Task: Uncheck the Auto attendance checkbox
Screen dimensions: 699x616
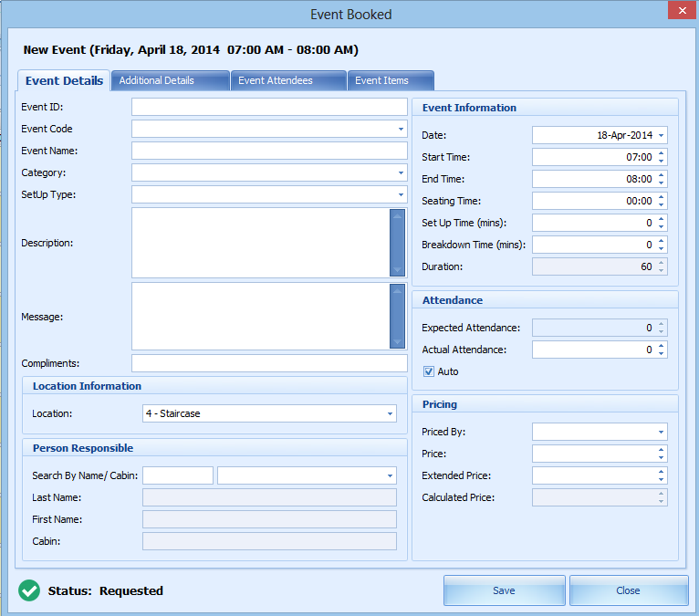Action: (x=429, y=371)
